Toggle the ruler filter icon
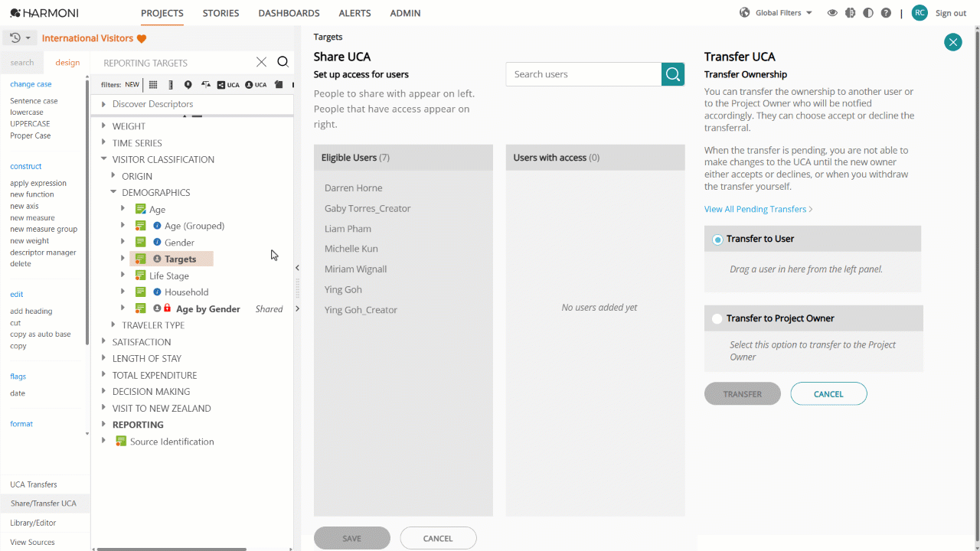Image resolution: width=980 pixels, height=551 pixels. click(171, 85)
